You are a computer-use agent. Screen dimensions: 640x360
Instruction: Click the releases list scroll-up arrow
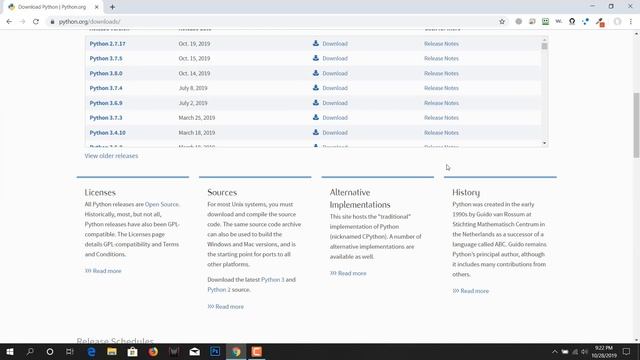click(544, 39)
